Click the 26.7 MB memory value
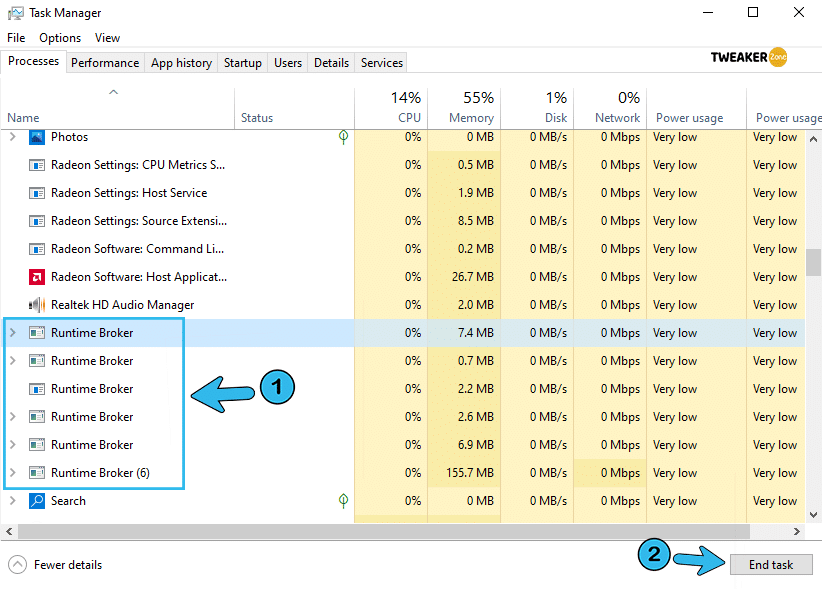822x589 pixels. [x=472, y=277]
